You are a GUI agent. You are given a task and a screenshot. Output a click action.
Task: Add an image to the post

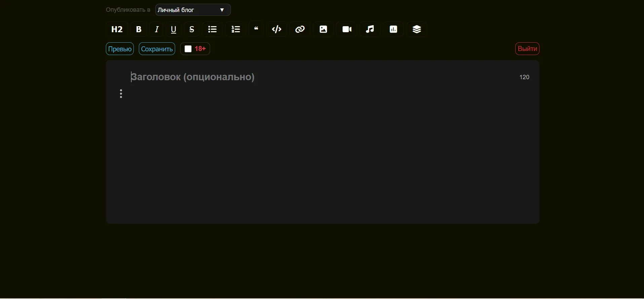click(x=324, y=30)
